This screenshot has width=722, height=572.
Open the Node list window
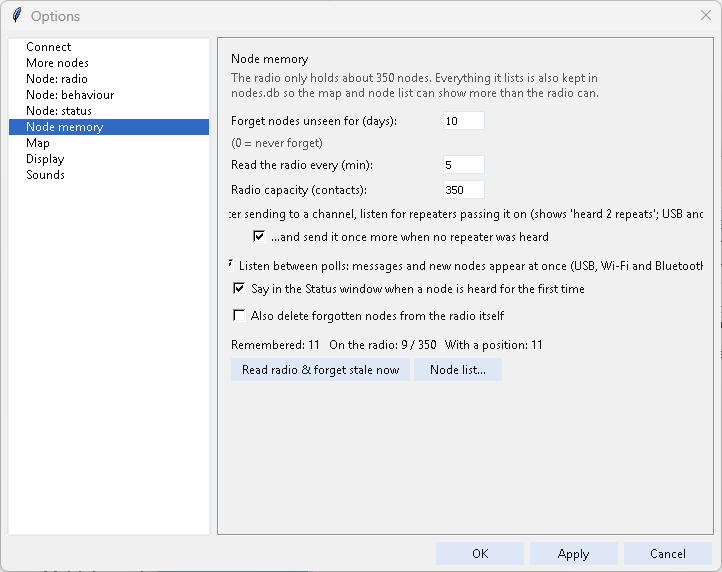coord(458,370)
